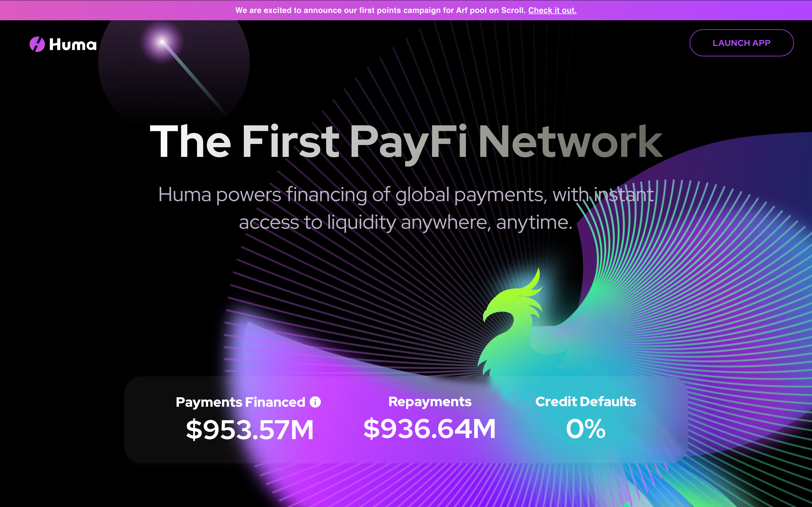Select "The First PayFi Network" headline

[x=406, y=141]
